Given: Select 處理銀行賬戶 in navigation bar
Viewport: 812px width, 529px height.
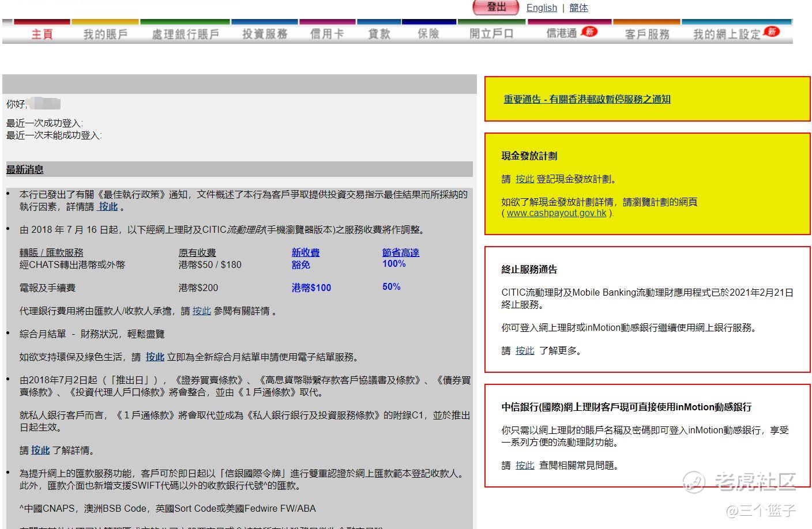Looking at the screenshot, I should click(x=185, y=34).
